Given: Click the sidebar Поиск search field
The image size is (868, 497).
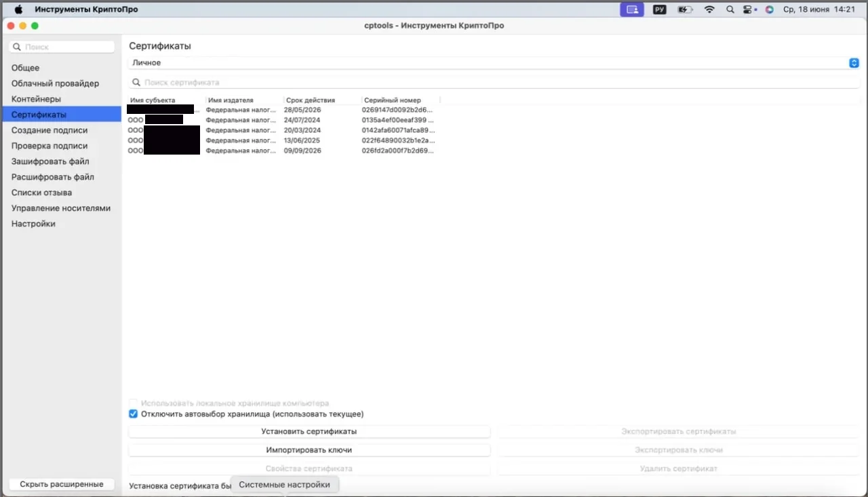Looking at the screenshot, I should click(62, 47).
